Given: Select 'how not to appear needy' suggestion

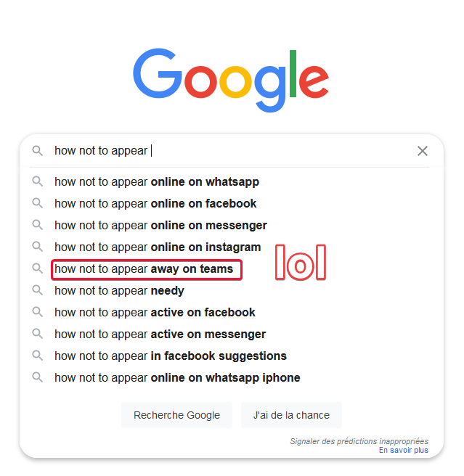Looking at the screenshot, I should (x=119, y=291).
